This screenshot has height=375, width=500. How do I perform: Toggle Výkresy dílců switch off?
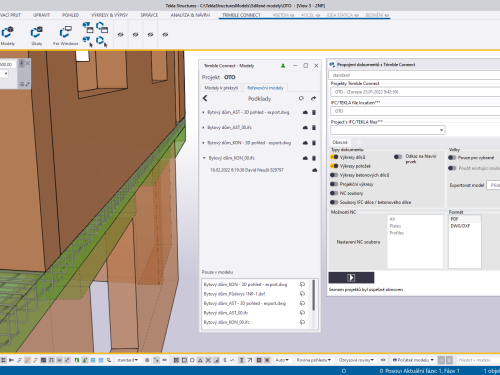pyautogui.click(x=334, y=157)
